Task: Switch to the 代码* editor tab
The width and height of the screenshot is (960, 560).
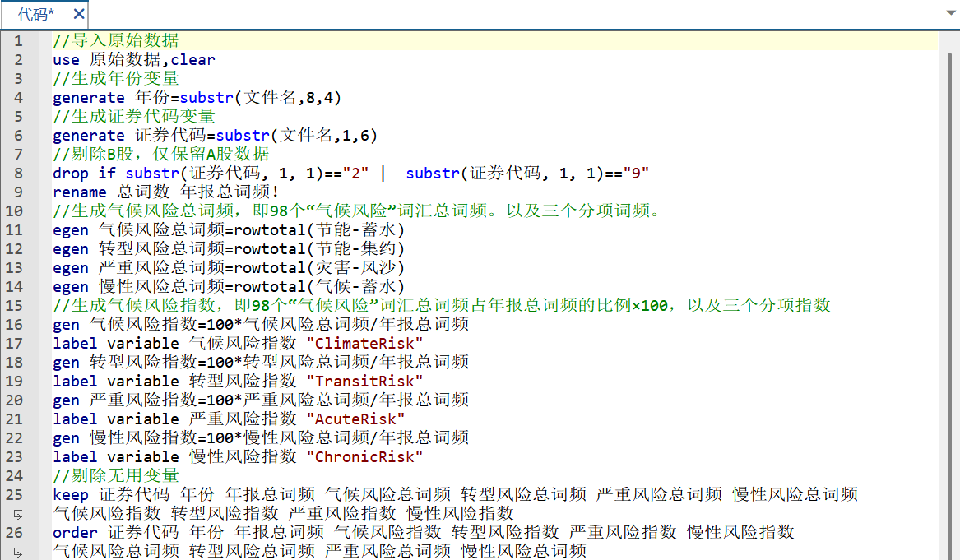Action: 35,14
